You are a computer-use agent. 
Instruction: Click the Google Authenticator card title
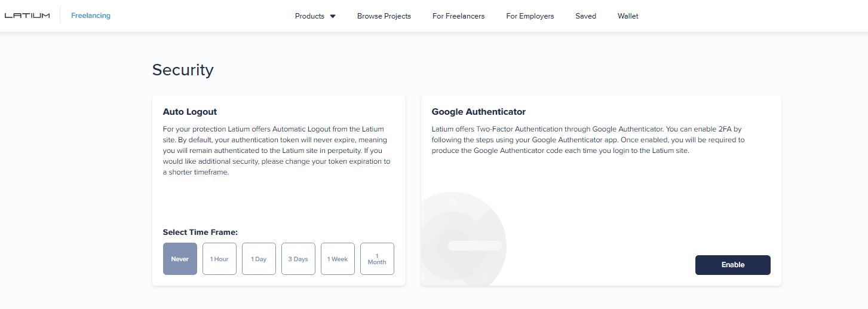point(479,112)
